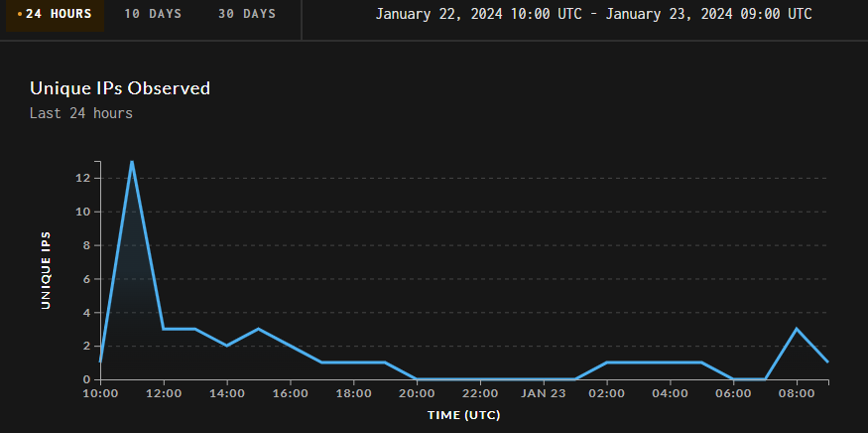Click the orange dot beside 24 HOURS
This screenshot has width=868, height=433.
click(x=20, y=15)
